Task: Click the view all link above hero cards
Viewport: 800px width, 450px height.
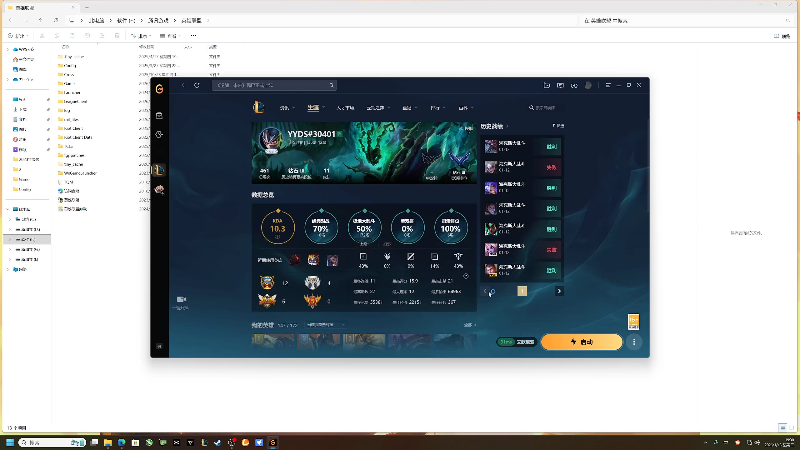Action: [469, 325]
